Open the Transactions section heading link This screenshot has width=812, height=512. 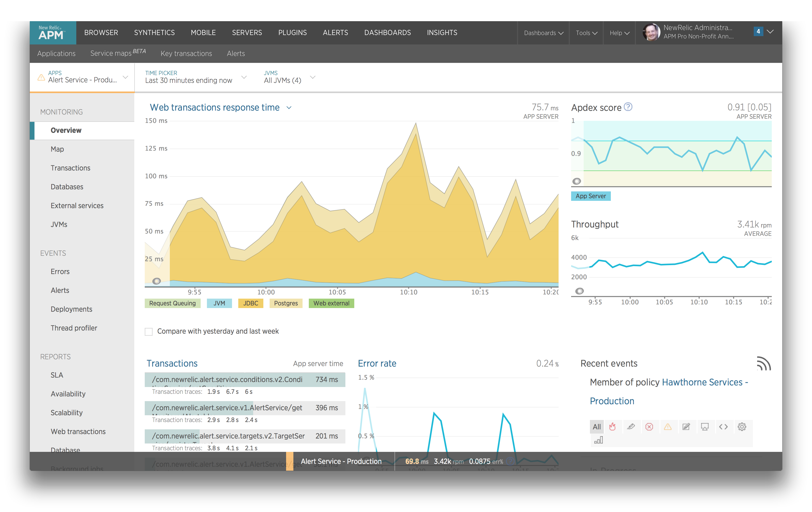coord(172,363)
